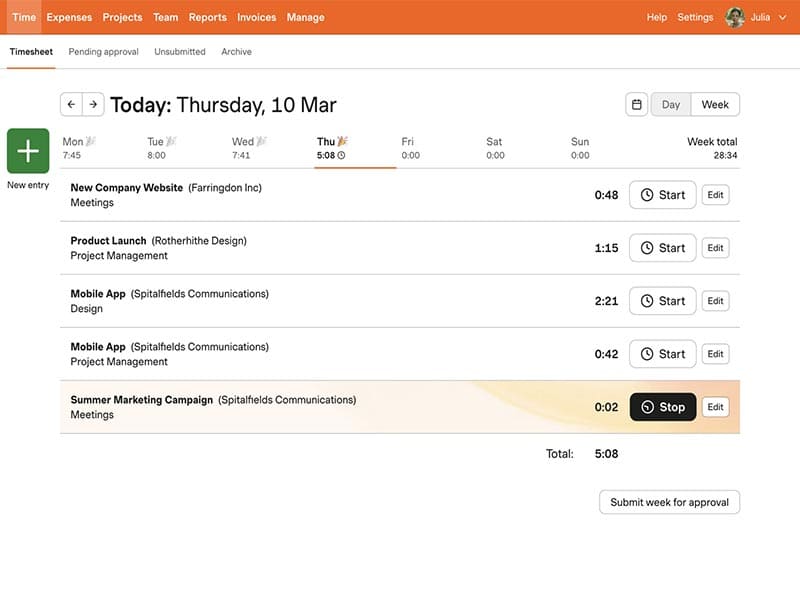Stop the Summer Marketing Campaign timer

[662, 407]
